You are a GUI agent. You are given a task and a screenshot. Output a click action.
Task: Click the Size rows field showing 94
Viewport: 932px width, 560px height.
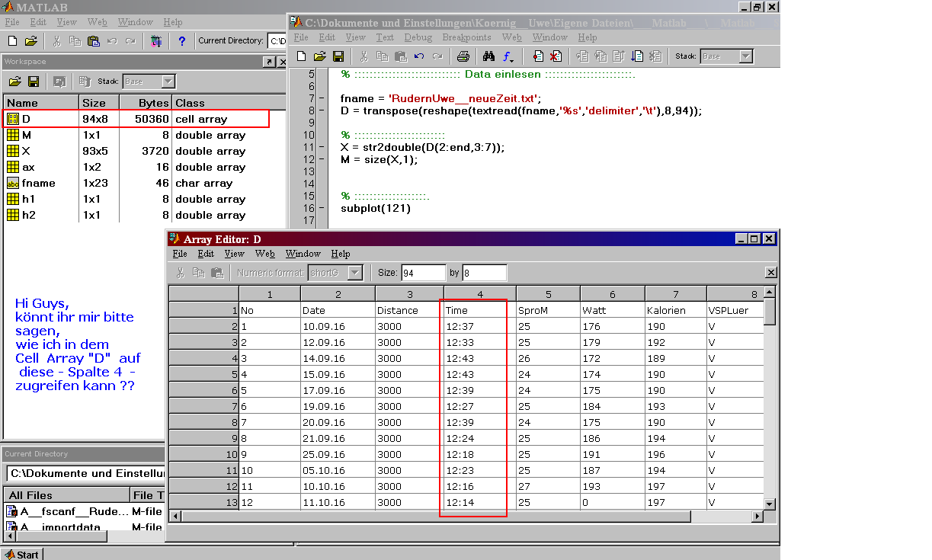[423, 273]
